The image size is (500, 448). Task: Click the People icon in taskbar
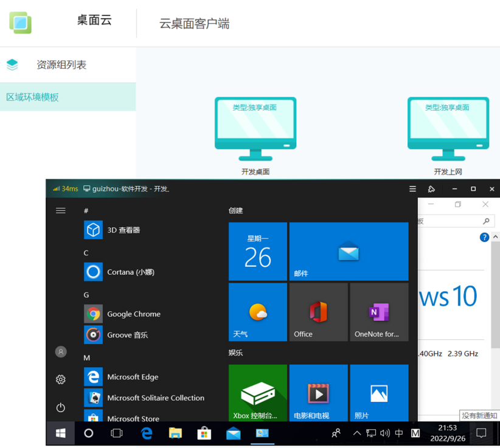[x=336, y=433]
